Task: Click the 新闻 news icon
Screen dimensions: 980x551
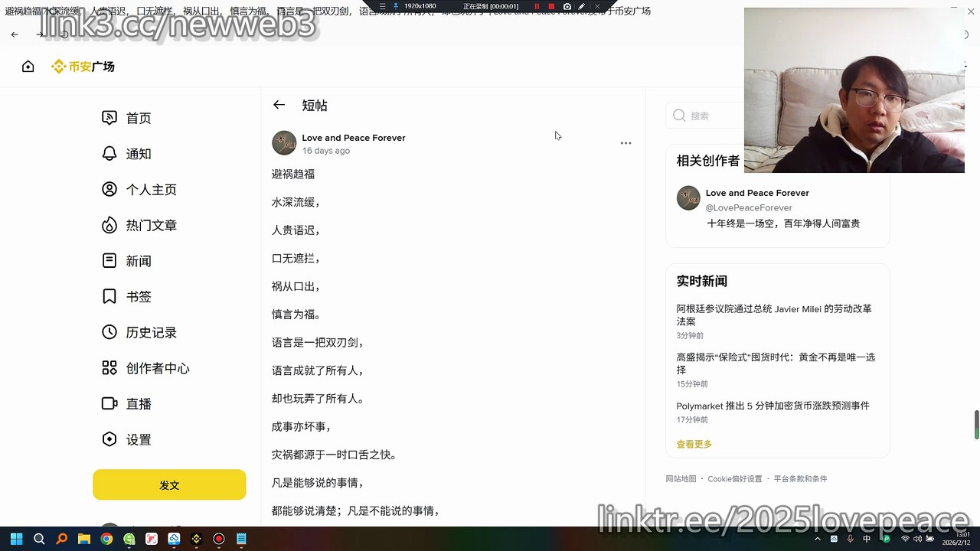Action: click(109, 261)
